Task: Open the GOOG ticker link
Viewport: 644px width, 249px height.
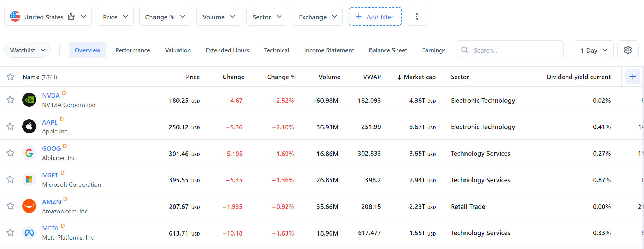Action: point(51,149)
